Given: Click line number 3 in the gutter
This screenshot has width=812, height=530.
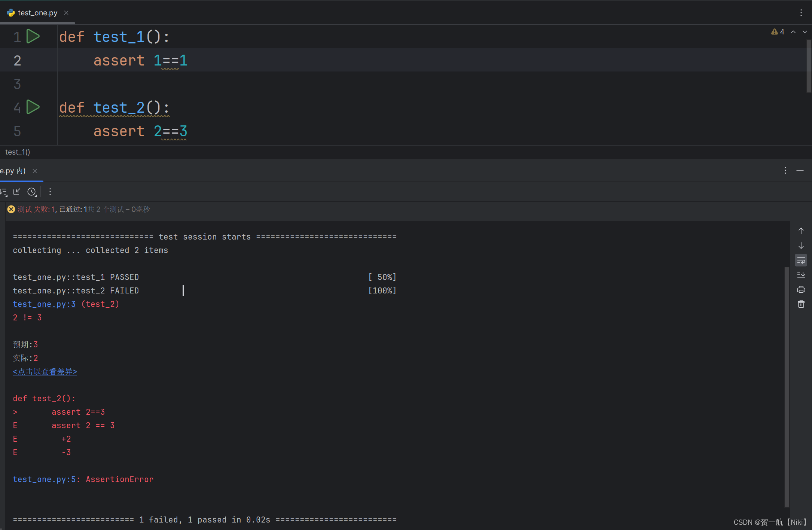Looking at the screenshot, I should click(17, 84).
